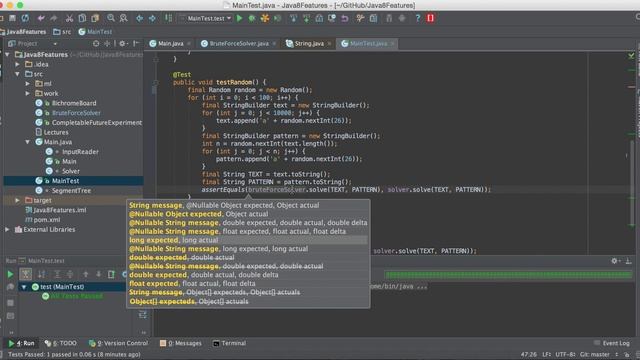Collapse test (MainTest) result node
Viewport: 640px width, 360px height.
pos(24,287)
